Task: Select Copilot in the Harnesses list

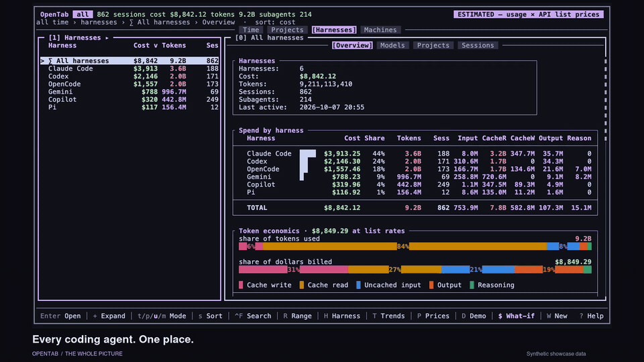Action: click(x=129, y=100)
